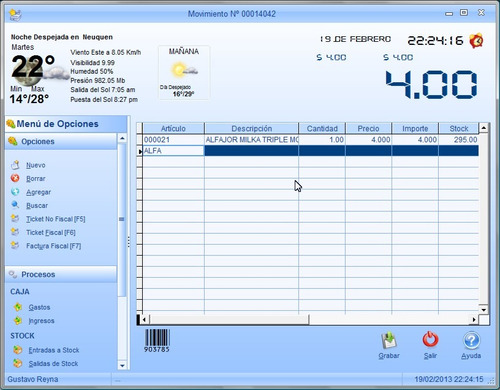Click the Menú de Opciones title
The image size is (500, 390).
coord(57,124)
